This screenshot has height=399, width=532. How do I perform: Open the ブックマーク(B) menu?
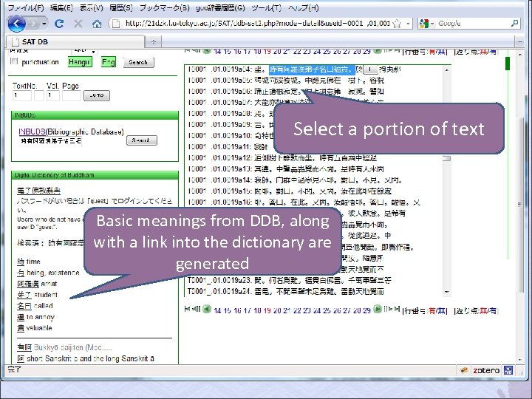164,8
